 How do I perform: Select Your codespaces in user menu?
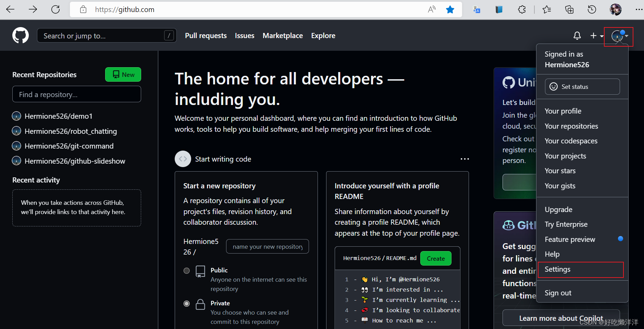tap(571, 141)
